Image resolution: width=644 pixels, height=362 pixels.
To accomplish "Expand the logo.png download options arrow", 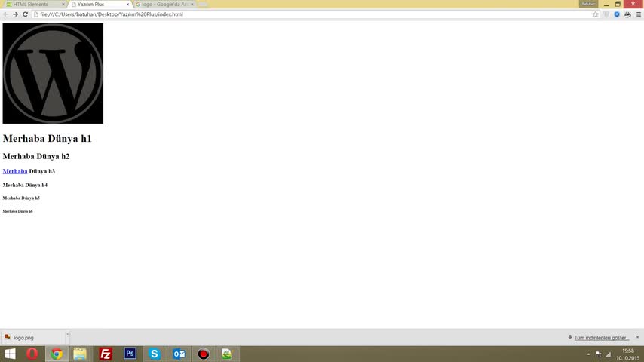I will (x=67, y=334).
